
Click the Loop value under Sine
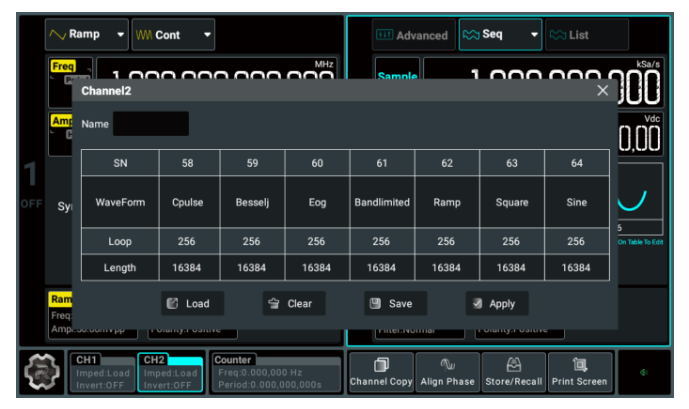tap(577, 241)
